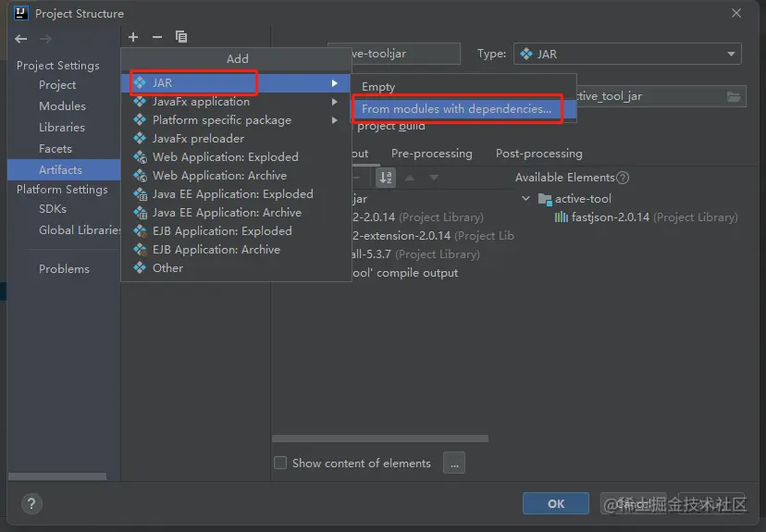Browse output directory folder icon
The image size is (766, 532).
tap(734, 96)
